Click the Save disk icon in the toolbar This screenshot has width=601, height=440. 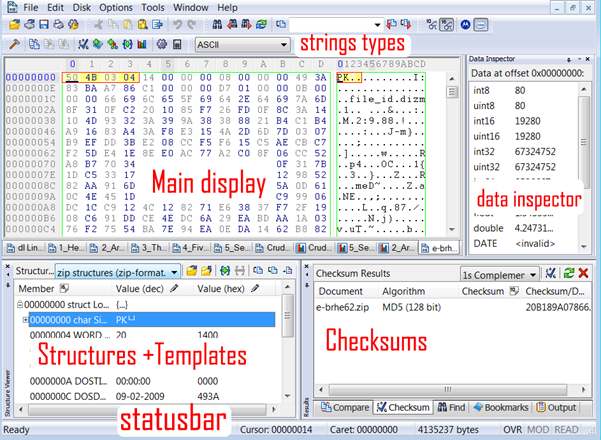click(43, 24)
